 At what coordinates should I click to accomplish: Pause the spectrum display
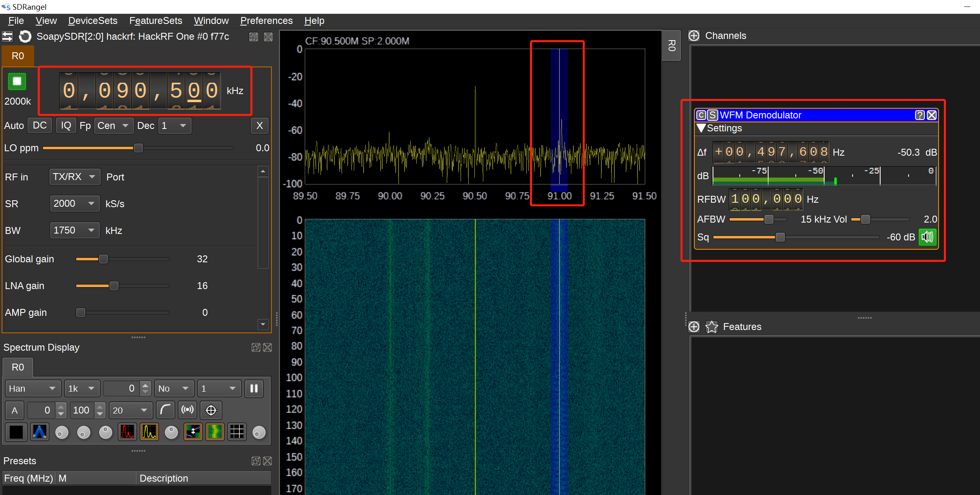pyautogui.click(x=254, y=388)
